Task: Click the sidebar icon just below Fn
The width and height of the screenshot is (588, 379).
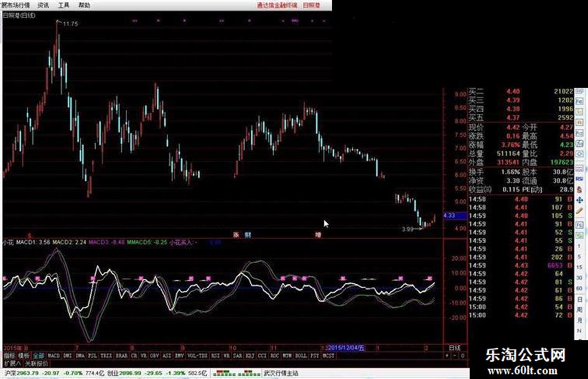Action: click(x=580, y=143)
